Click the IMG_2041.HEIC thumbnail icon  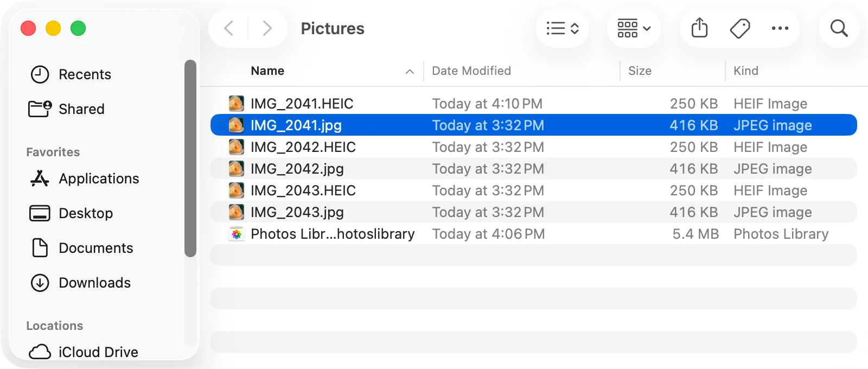pos(236,103)
